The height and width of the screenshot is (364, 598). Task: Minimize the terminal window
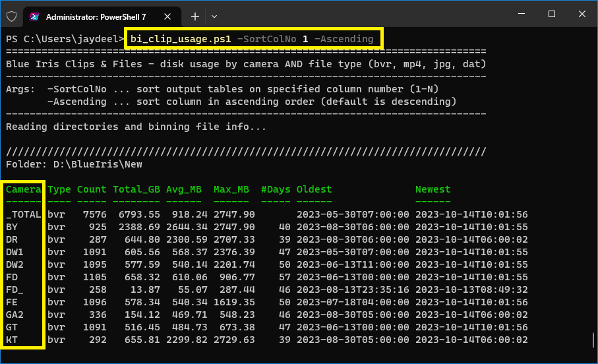(x=522, y=14)
